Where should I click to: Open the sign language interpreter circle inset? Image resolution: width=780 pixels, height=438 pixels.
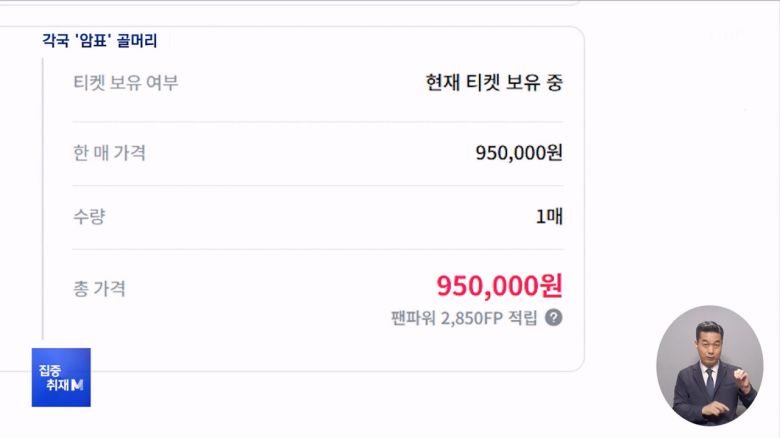[710, 365]
